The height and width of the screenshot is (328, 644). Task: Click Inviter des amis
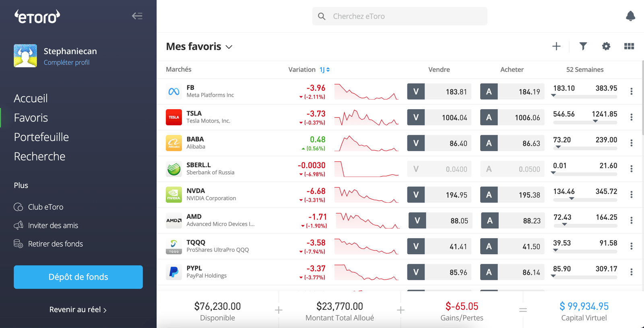[x=53, y=226]
